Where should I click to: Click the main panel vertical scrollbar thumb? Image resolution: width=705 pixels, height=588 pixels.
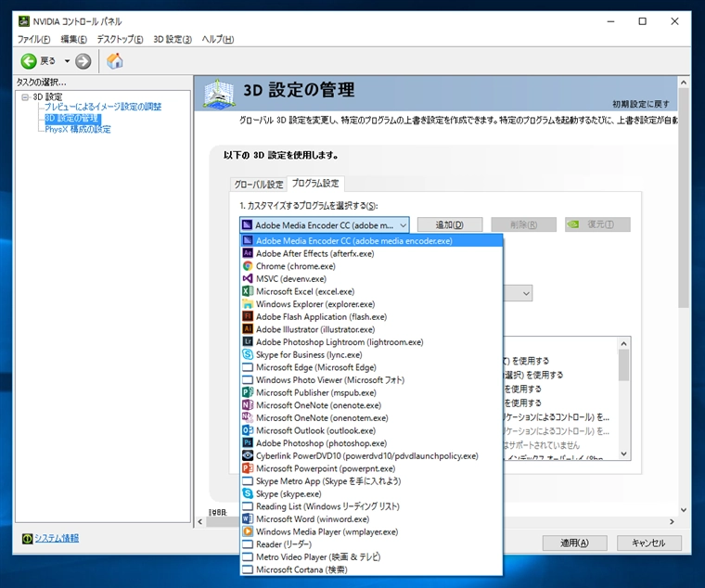pyautogui.click(x=684, y=198)
